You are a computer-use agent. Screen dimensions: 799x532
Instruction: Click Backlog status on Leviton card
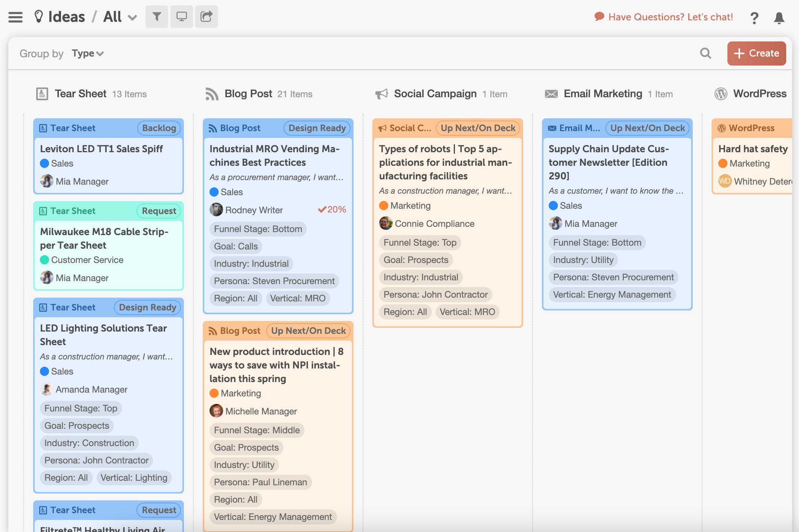[159, 128]
